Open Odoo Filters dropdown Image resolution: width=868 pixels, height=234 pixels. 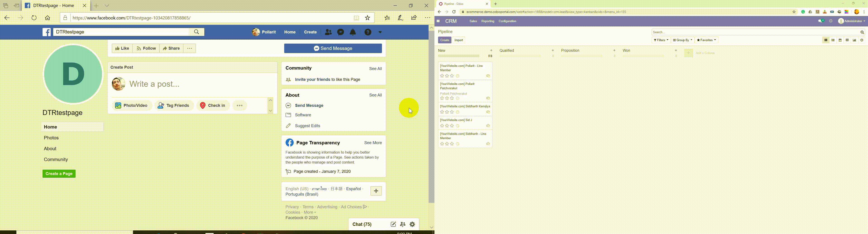click(x=661, y=40)
